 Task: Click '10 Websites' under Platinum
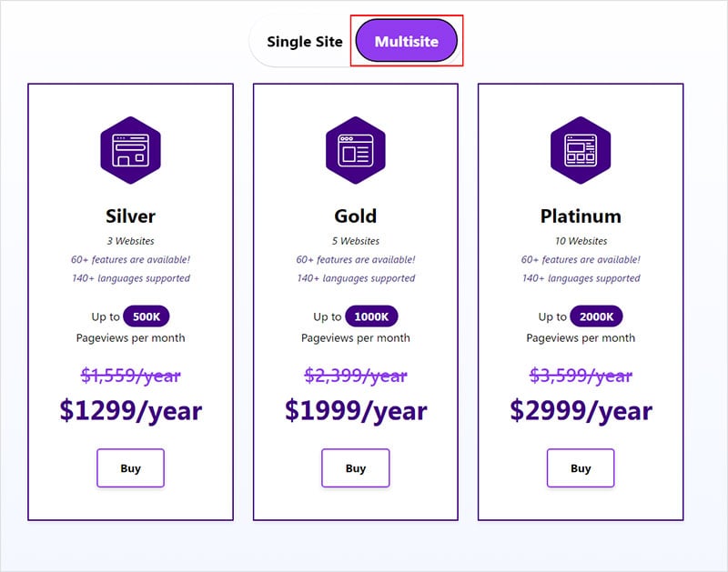pyautogui.click(x=581, y=241)
